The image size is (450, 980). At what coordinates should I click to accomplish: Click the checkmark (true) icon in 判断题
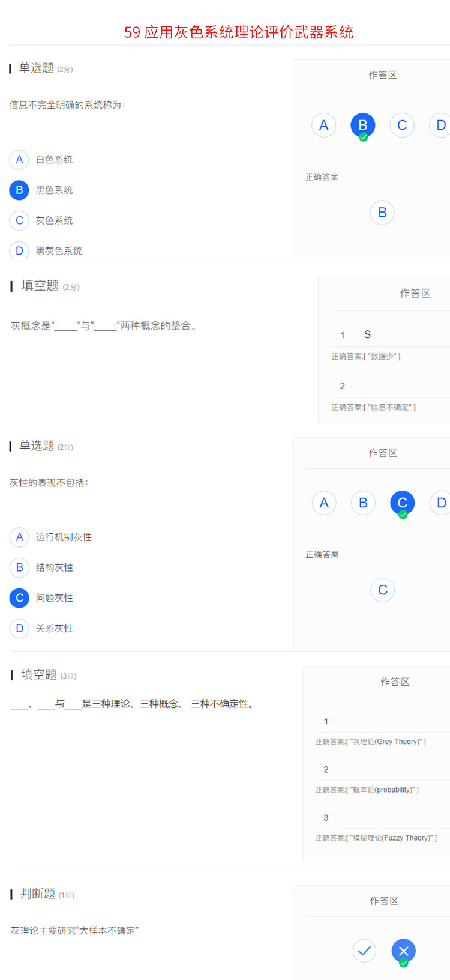pos(364,951)
